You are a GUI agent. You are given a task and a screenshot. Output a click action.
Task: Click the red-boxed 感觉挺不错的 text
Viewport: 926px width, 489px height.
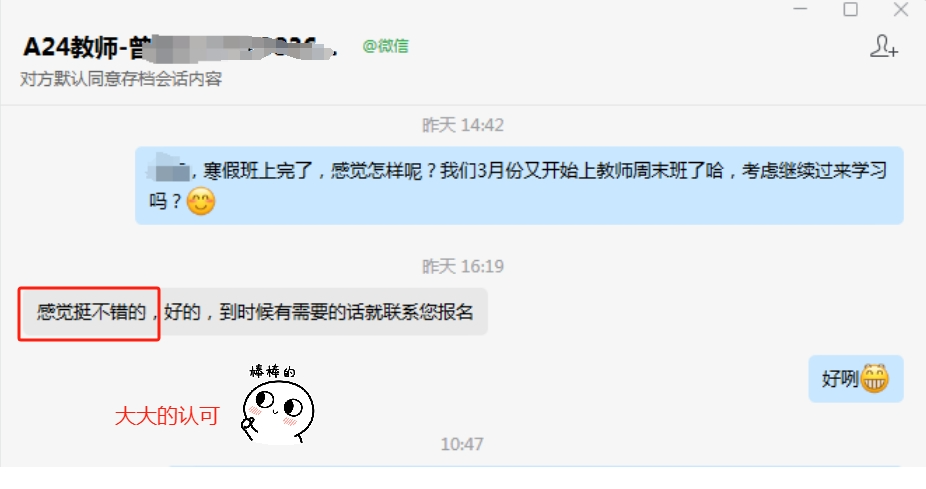pos(92,312)
